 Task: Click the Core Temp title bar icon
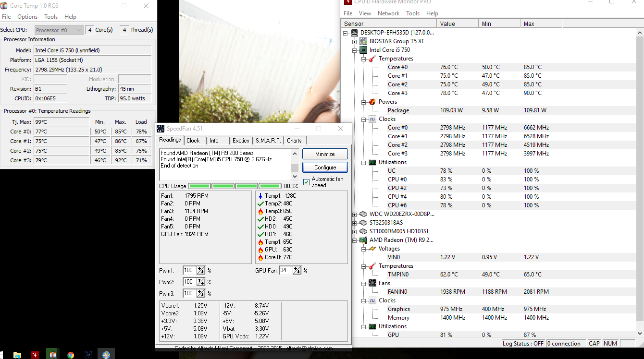[x=4, y=6]
